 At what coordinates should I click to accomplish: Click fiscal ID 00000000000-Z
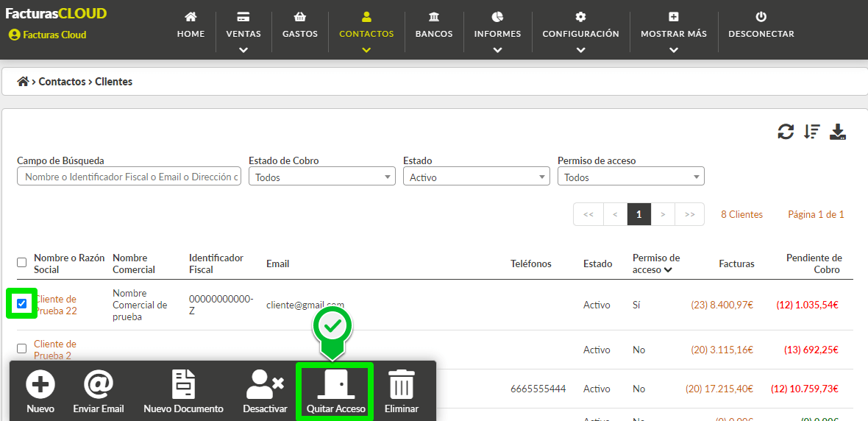tap(221, 305)
